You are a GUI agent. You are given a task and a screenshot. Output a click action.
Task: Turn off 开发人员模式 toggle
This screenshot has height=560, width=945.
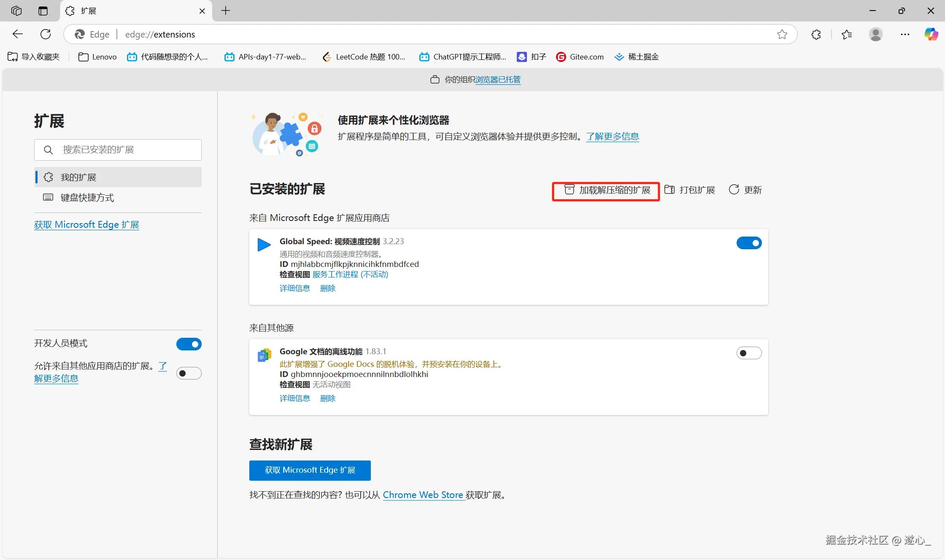click(189, 344)
